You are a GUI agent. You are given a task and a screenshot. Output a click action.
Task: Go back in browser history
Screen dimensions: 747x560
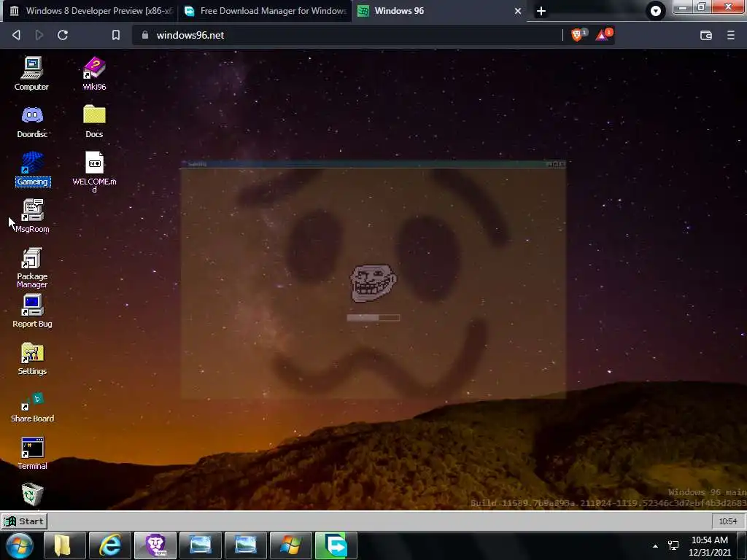coord(16,35)
